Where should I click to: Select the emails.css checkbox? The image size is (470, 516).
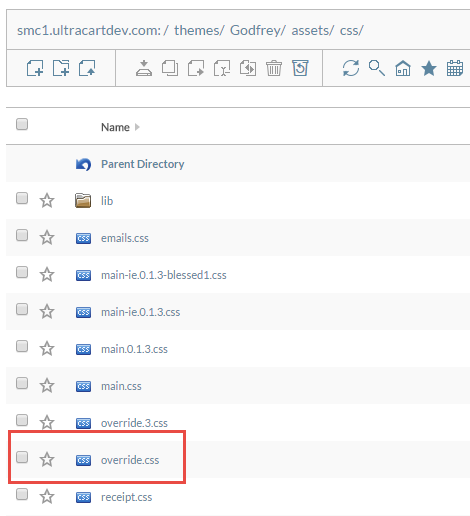(x=22, y=235)
